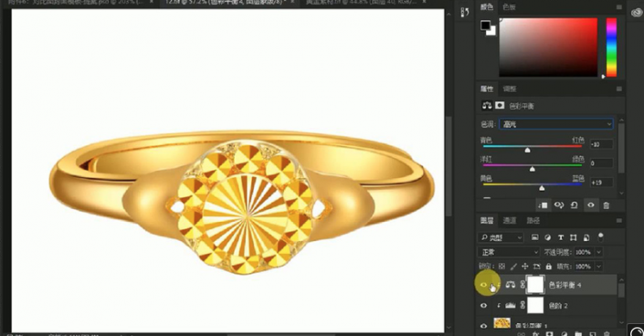Switch to the 路径 Paths tab
Image resolution: width=644 pixels, height=336 pixels.
(x=533, y=221)
